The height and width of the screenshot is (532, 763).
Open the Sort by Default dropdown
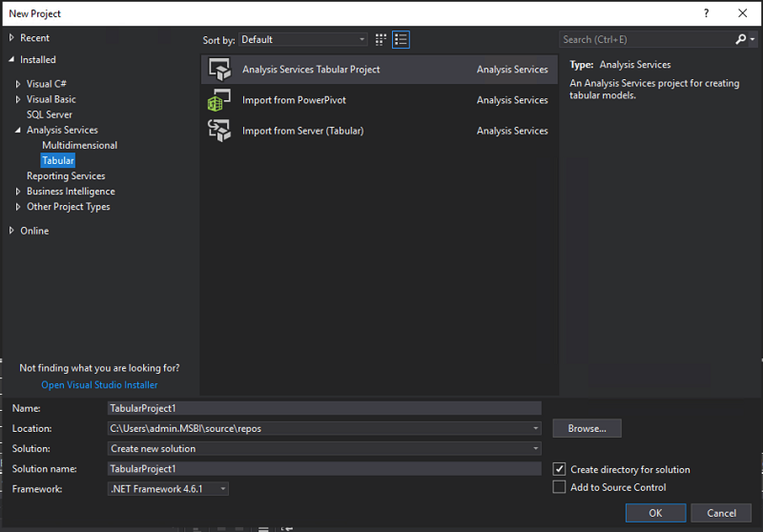(302, 39)
